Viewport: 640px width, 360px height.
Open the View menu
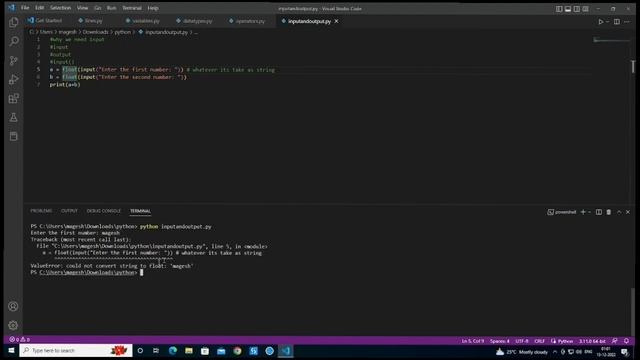[x=82, y=8]
